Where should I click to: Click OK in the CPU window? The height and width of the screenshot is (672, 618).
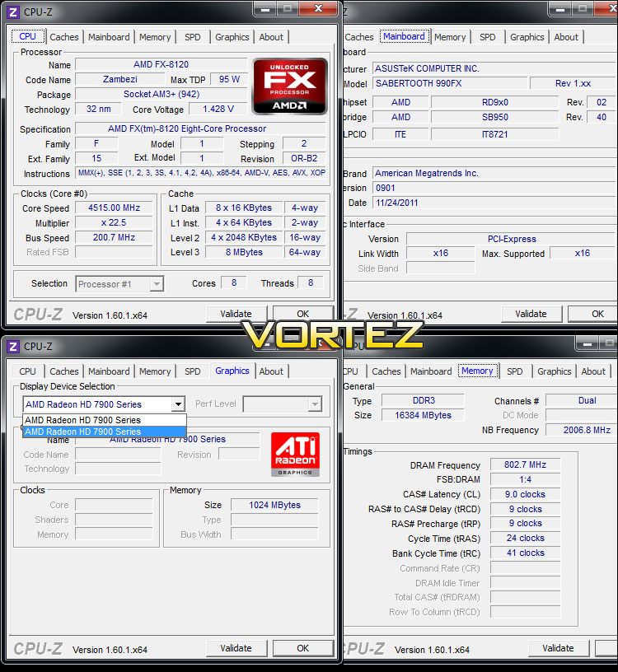(302, 314)
